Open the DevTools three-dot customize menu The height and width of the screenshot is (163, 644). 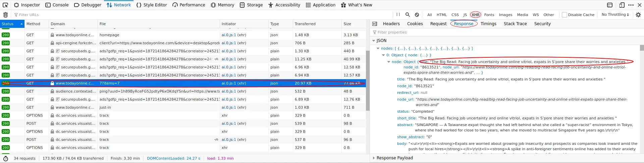coord(631,5)
